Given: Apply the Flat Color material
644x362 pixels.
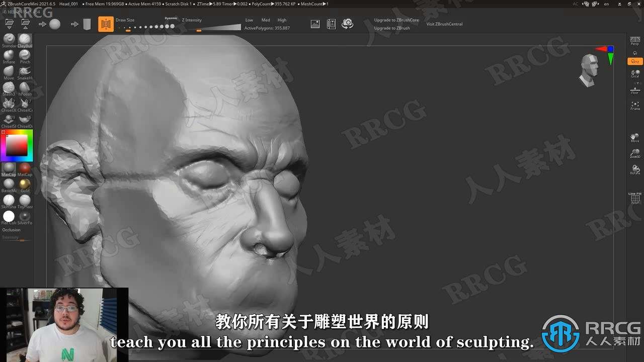Looking at the screenshot, I should pos(9,218).
